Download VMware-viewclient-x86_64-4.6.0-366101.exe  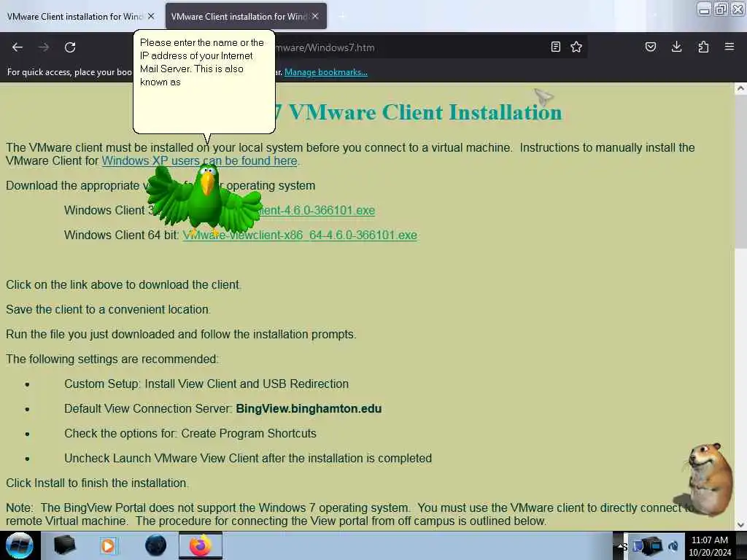(300, 236)
